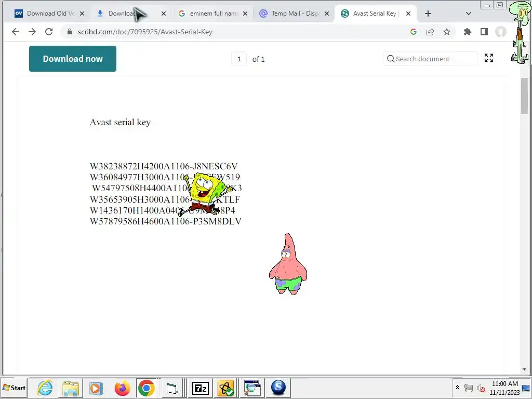Close the eminem full name tab

tap(245, 14)
